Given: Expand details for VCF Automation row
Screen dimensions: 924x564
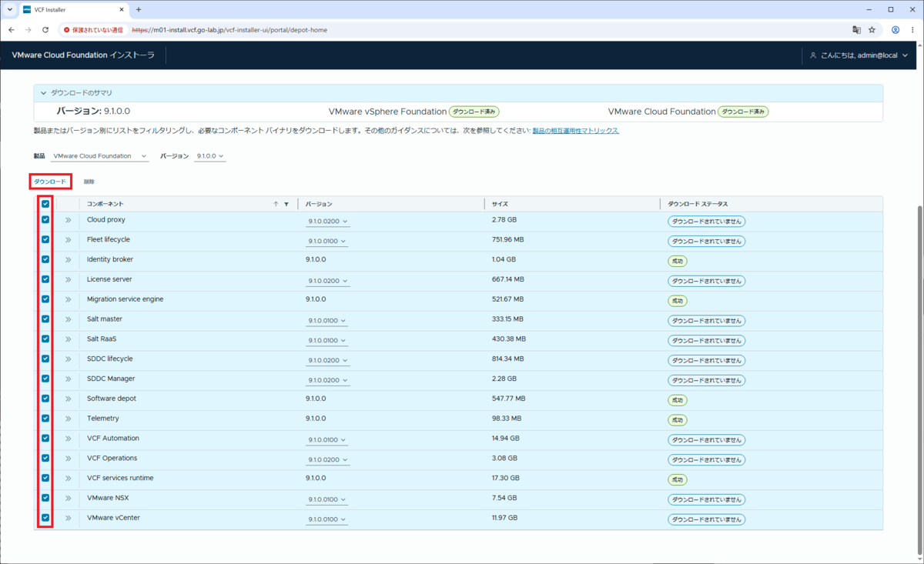Looking at the screenshot, I should point(68,439).
